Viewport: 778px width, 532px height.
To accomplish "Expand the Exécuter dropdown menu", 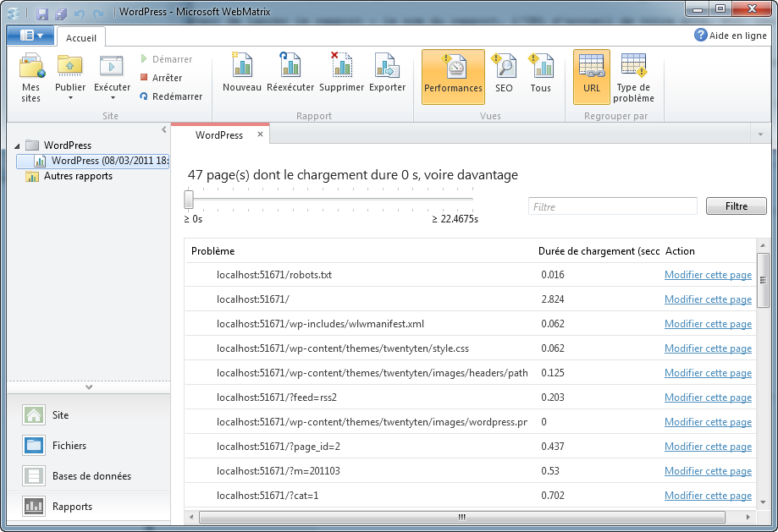I will (112, 97).
